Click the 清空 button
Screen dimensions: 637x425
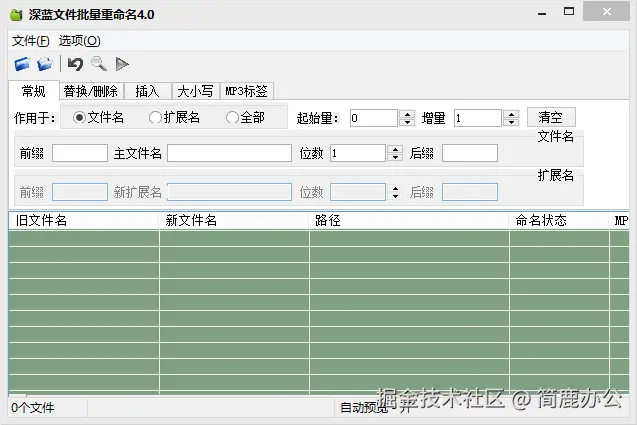(x=551, y=117)
